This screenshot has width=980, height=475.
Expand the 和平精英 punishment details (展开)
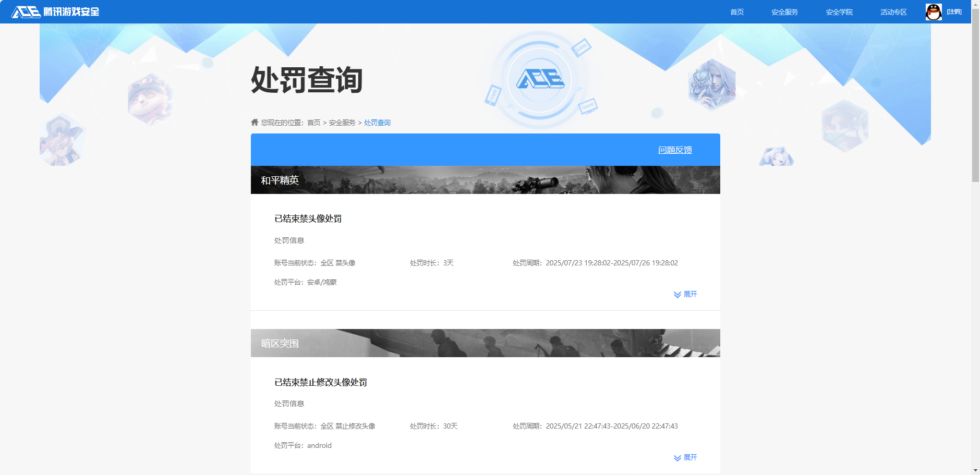tap(685, 294)
